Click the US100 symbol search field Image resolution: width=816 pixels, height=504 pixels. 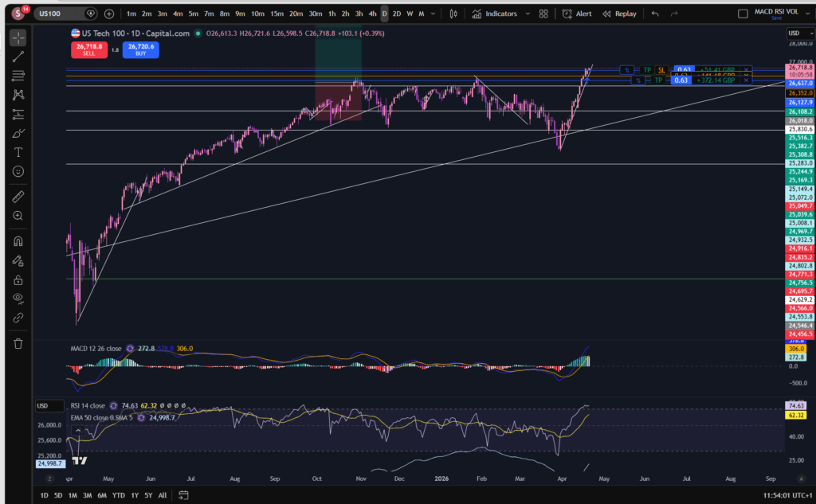58,14
